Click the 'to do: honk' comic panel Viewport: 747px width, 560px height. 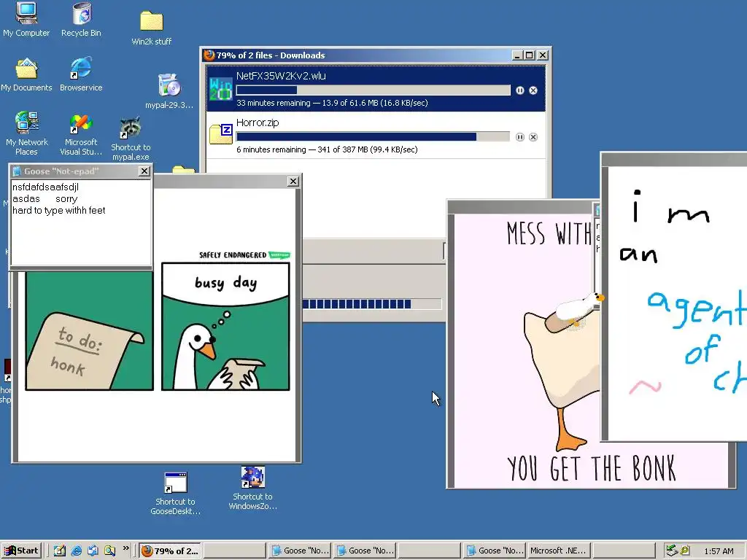90,331
